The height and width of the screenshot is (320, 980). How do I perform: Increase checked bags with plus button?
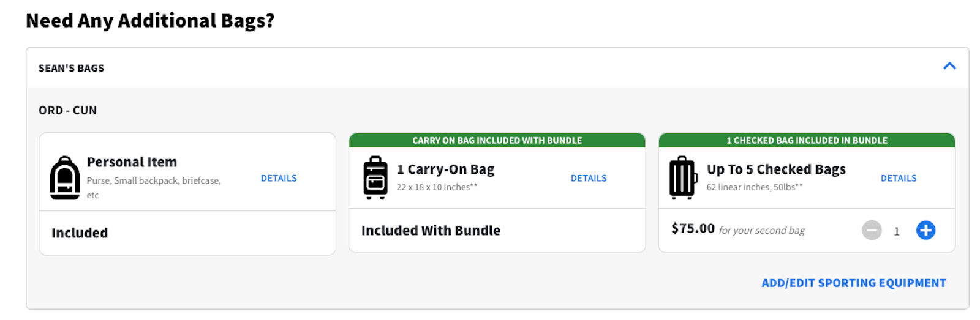925,231
